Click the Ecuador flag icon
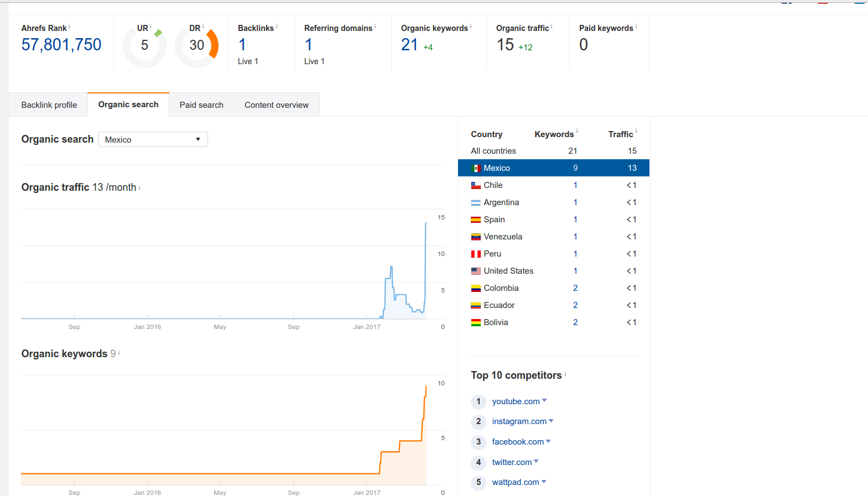868x496 pixels. (x=476, y=305)
